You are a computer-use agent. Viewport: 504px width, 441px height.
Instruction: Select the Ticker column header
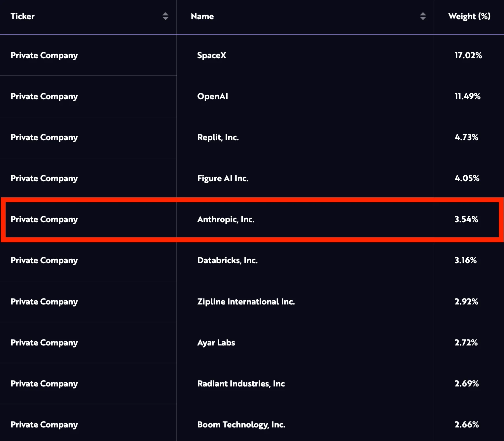point(22,16)
